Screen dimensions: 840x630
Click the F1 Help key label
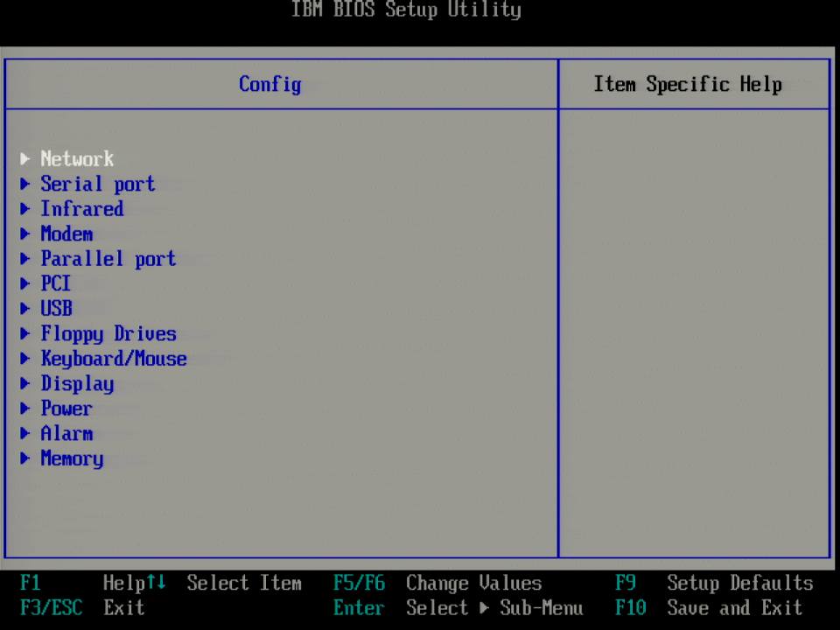30,583
